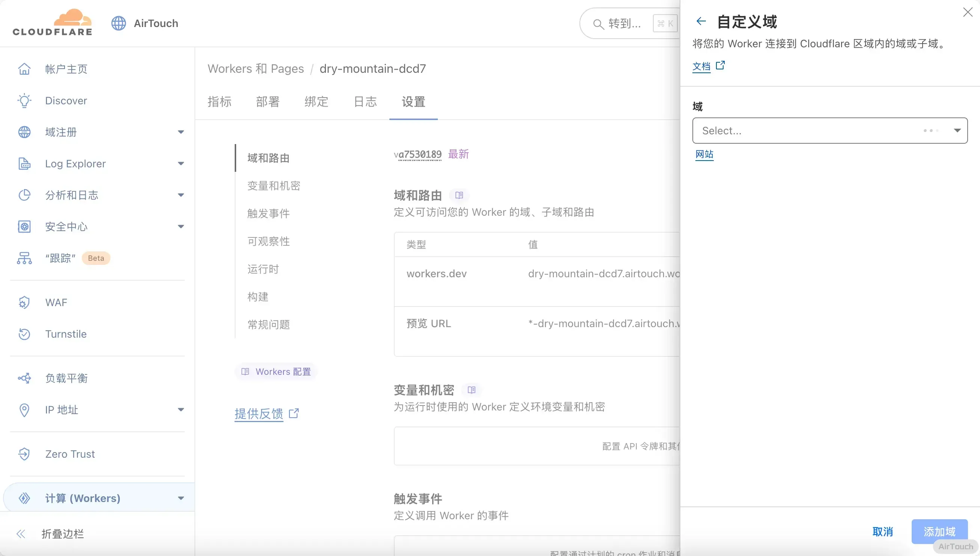Open Zero Trust sidebar item

coord(70,454)
